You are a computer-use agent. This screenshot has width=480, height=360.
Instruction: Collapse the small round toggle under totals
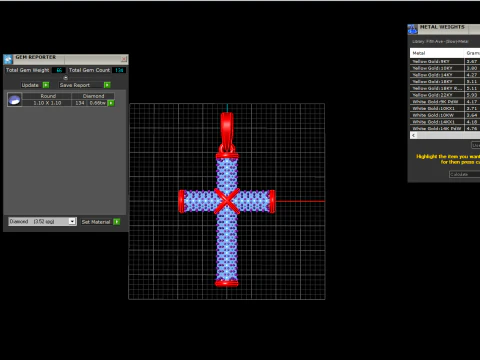pyautogui.click(x=66, y=78)
